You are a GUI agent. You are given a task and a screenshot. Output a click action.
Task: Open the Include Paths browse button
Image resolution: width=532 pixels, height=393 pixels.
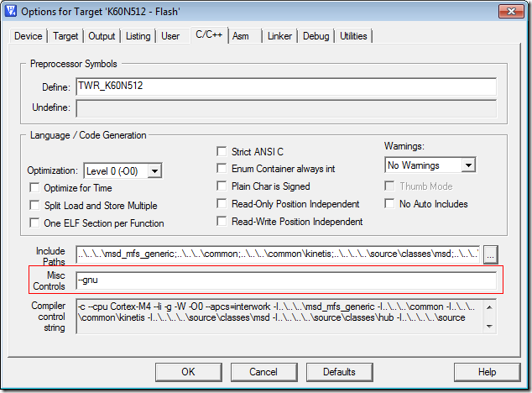491,254
